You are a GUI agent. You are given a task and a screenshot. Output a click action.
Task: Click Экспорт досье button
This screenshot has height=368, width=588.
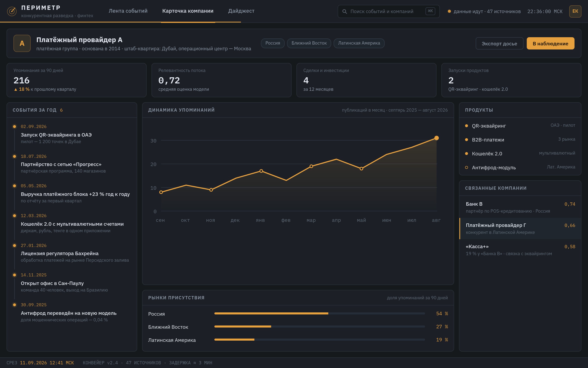click(499, 44)
